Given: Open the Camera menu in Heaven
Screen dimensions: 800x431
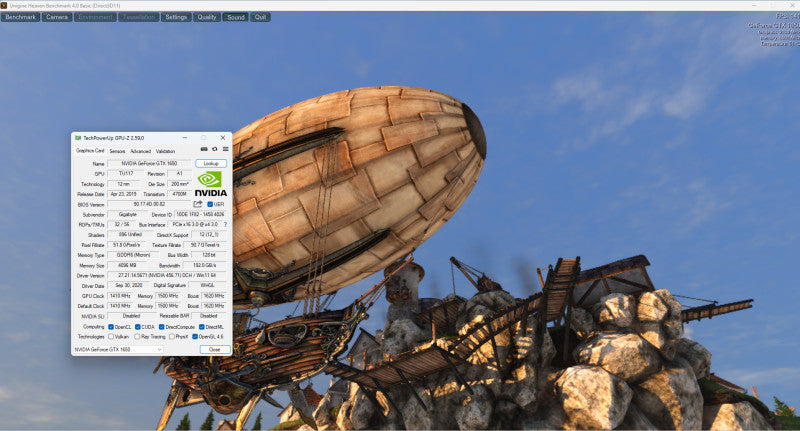Looking at the screenshot, I should coord(57,17).
